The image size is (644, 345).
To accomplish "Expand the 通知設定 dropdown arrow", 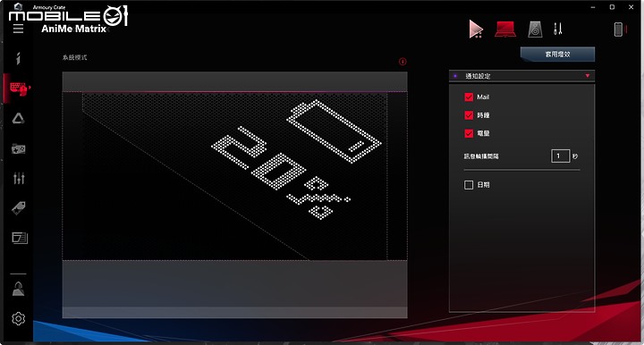I will pos(588,76).
